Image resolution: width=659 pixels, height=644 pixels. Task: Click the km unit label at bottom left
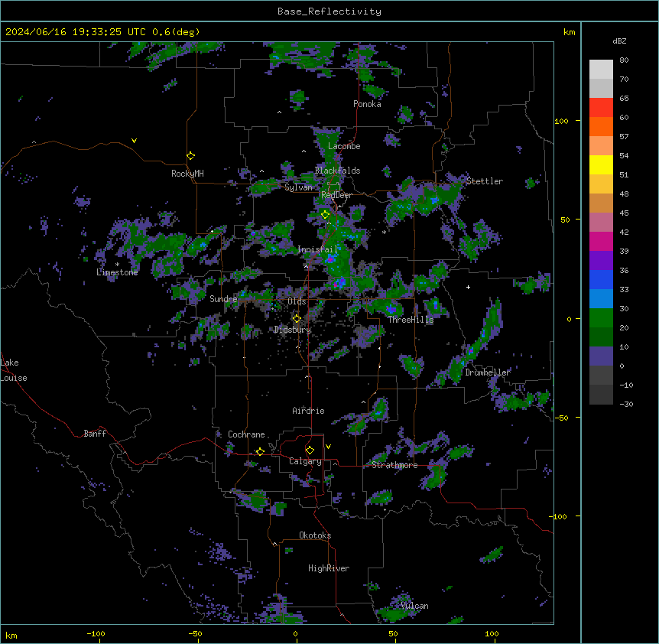pyautogui.click(x=11, y=636)
